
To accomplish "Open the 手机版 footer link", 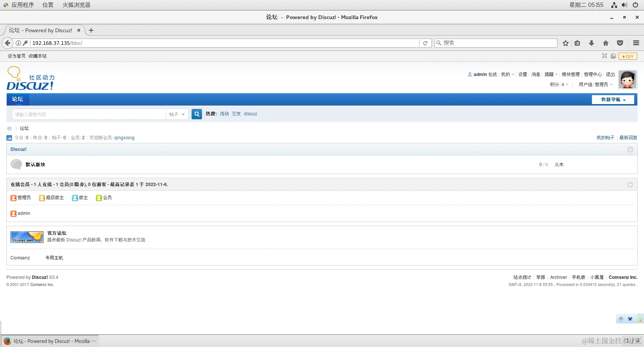I will point(578,277).
